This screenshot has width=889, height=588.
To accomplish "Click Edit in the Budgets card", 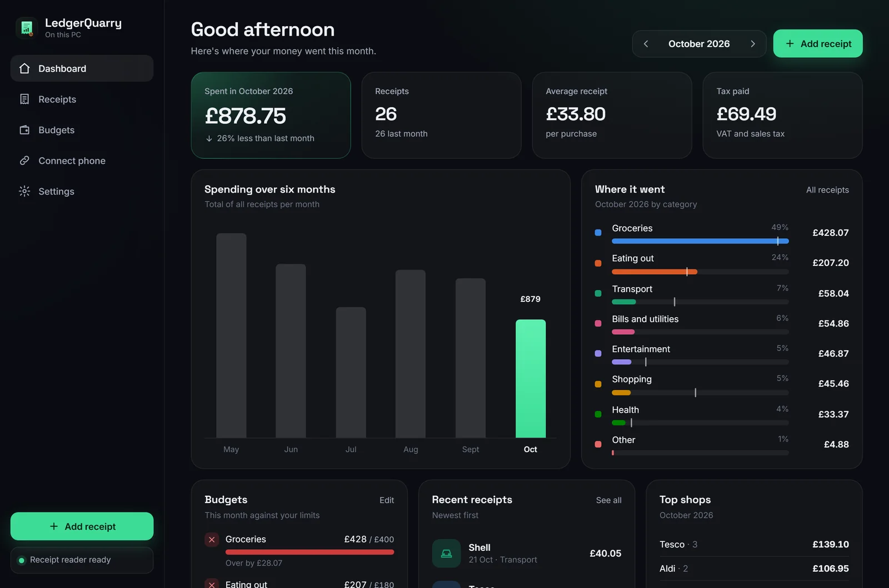I will coord(387,500).
